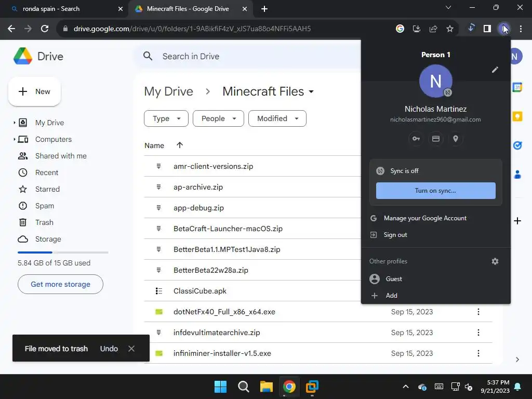This screenshot has width=532, height=399.
Task: Click the Google icon in address bar
Action: [400, 29]
